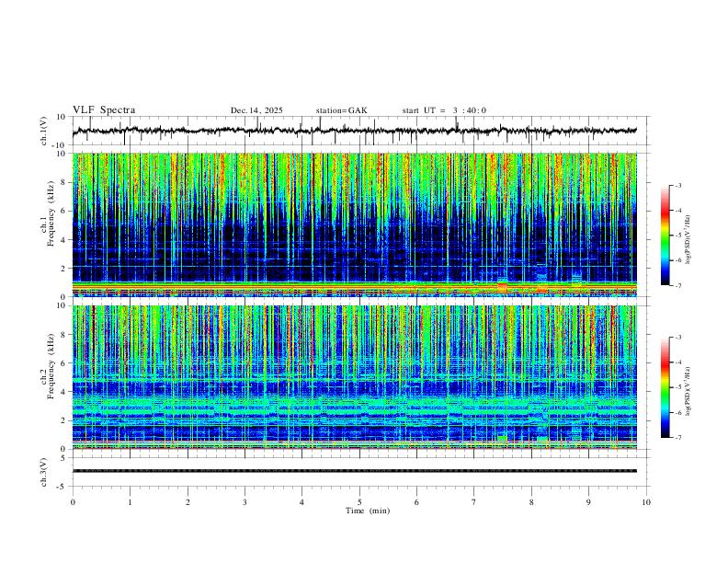
Task: Click the "-7" label on ch.2 colorbar
Action: 677,437
